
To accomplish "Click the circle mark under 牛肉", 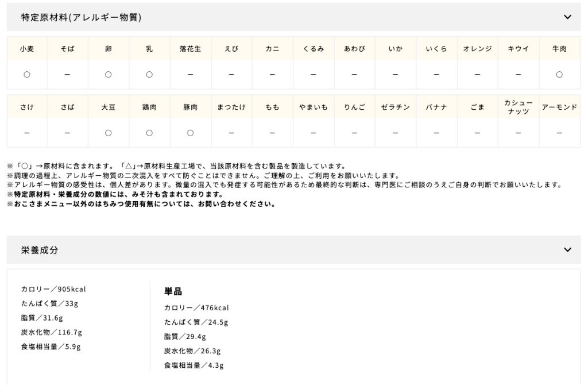I will pyautogui.click(x=559, y=74).
